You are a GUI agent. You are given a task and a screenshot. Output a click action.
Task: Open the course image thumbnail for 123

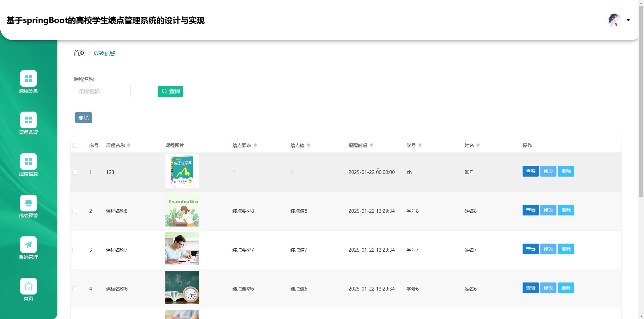[x=182, y=171]
